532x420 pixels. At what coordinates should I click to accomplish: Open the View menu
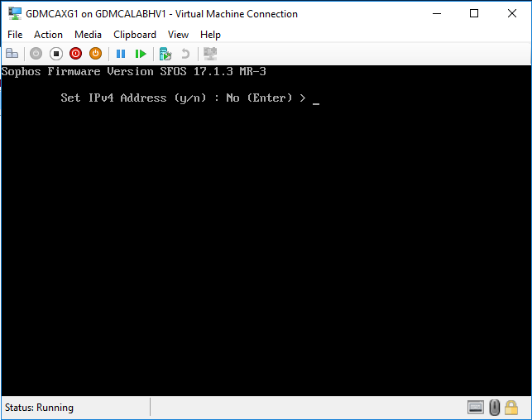(178, 35)
